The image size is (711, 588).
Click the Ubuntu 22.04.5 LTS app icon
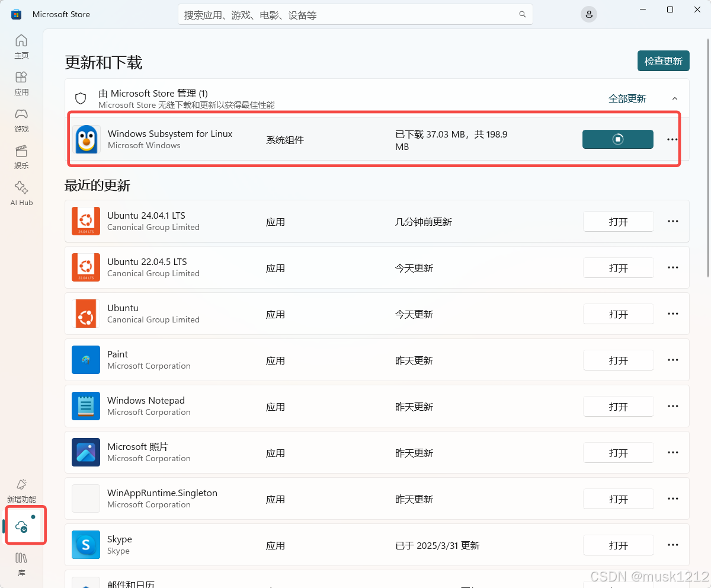click(x=86, y=267)
